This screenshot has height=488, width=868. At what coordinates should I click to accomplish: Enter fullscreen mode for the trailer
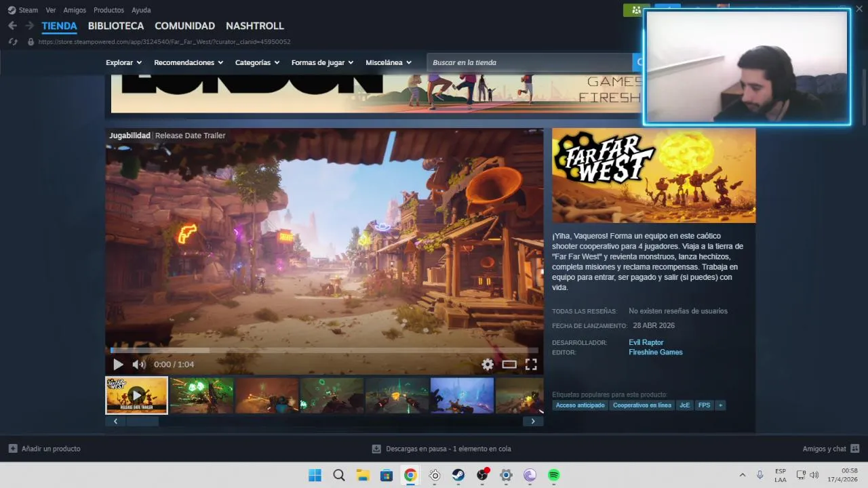[x=531, y=365]
